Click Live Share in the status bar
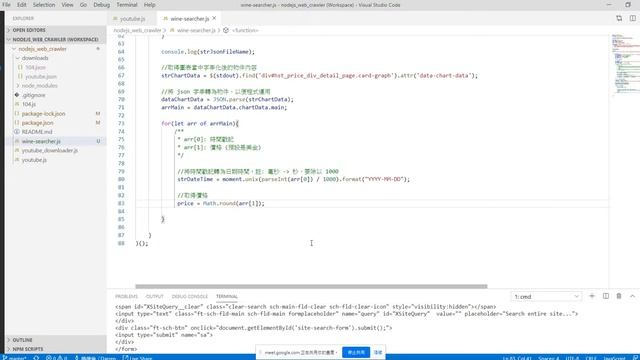This screenshot has height=360, width=640. coord(137,358)
